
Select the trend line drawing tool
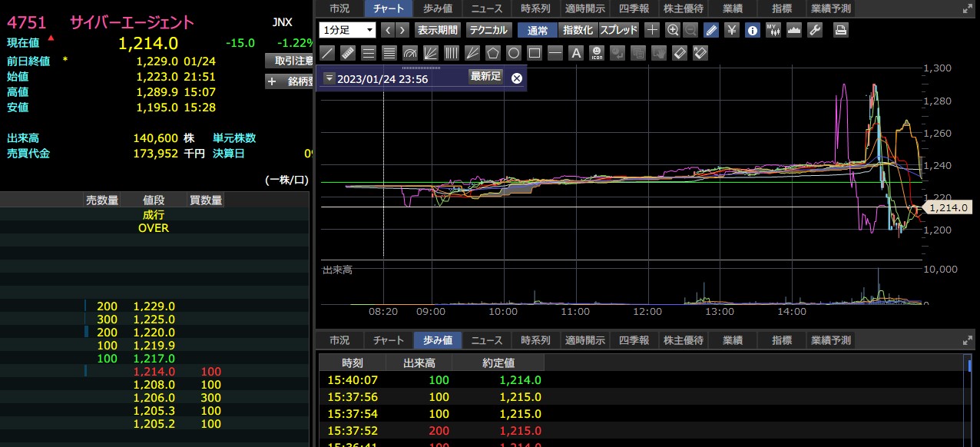click(326, 53)
